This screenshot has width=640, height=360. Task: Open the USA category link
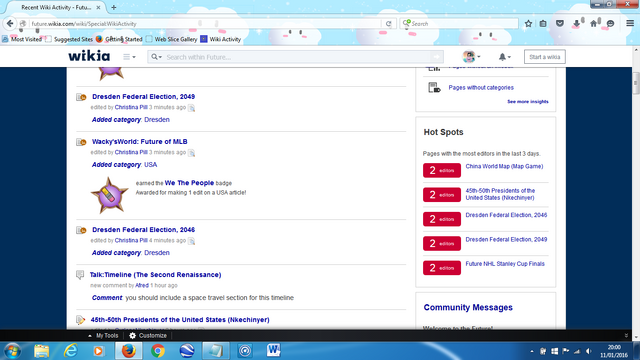coord(151,164)
